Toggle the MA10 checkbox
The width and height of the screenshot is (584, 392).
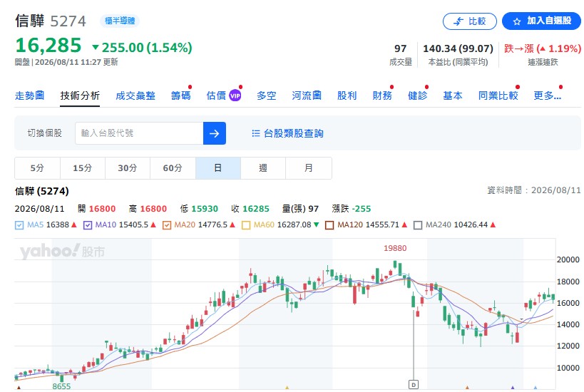coord(88,225)
